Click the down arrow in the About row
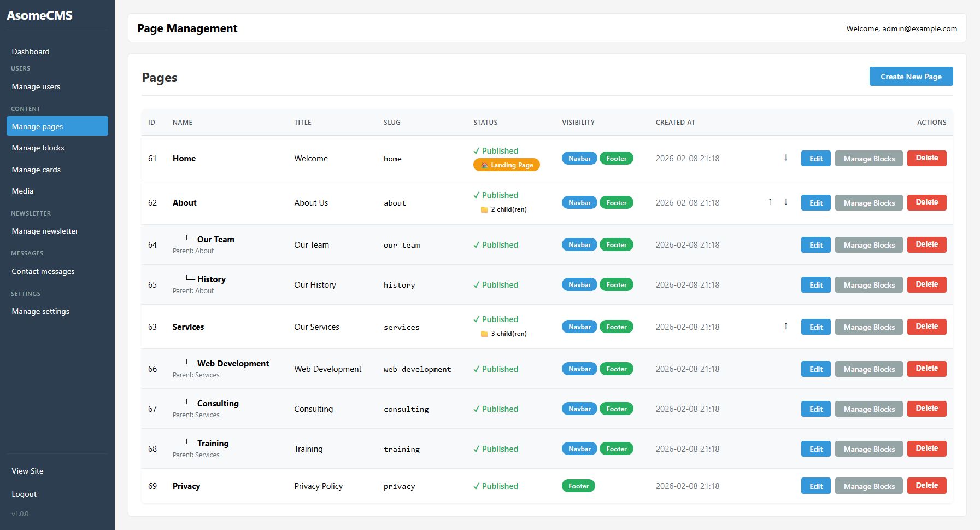The image size is (980, 530). coord(785,202)
